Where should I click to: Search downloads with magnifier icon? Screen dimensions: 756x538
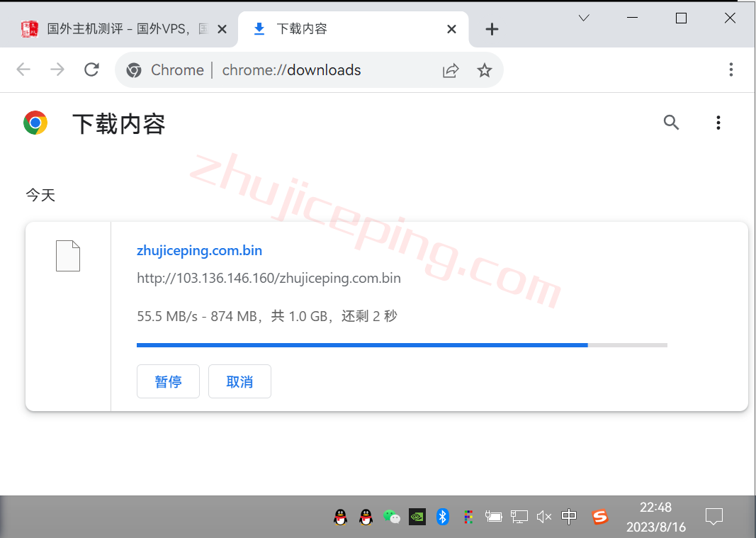click(x=671, y=123)
